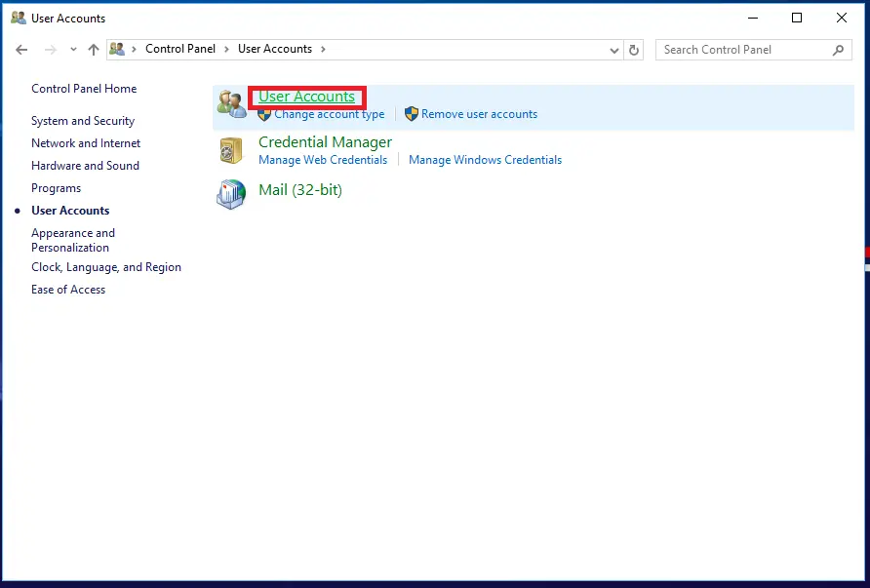This screenshot has height=588, width=870.
Task: Open Network and Internet category
Action: pyautogui.click(x=86, y=143)
